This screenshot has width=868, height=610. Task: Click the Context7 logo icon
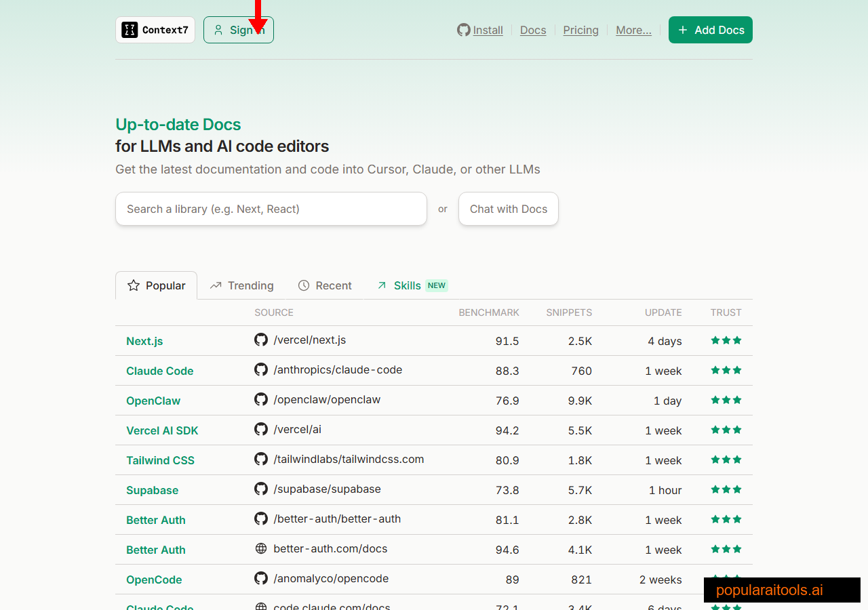click(130, 30)
